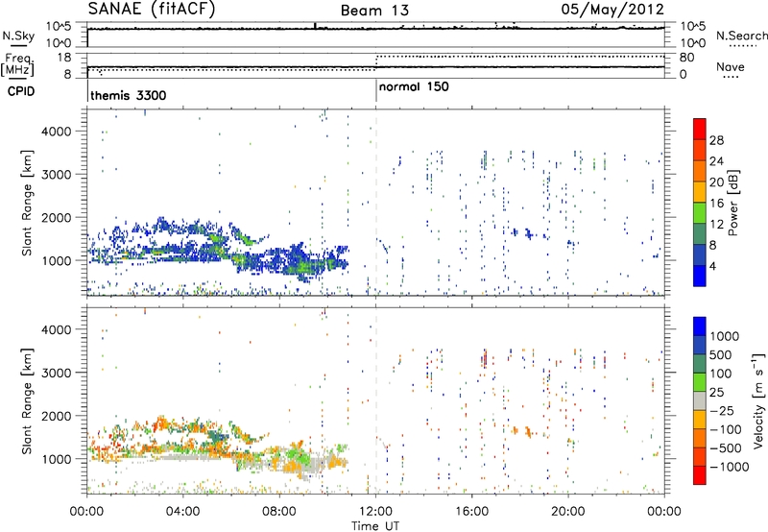
Task: Select the '−1000' label on Velocity colorbar
Action: click(x=730, y=467)
